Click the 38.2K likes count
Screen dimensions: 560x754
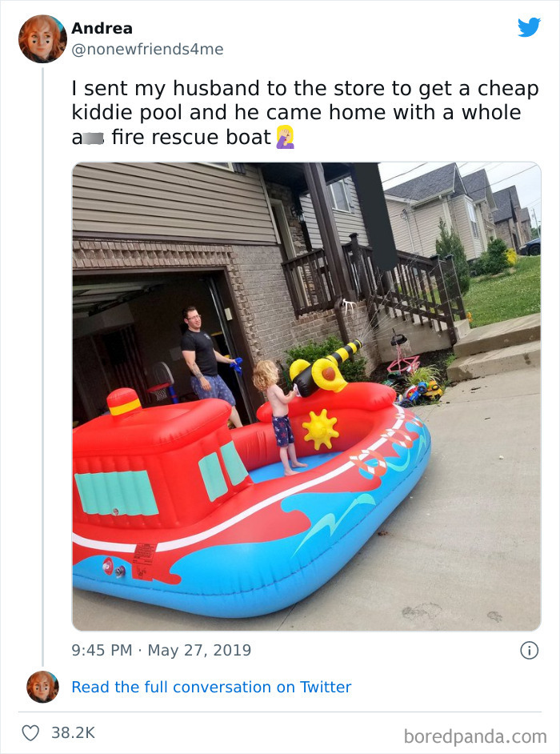point(73,733)
